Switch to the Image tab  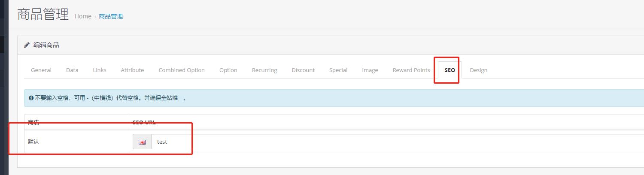click(x=370, y=70)
